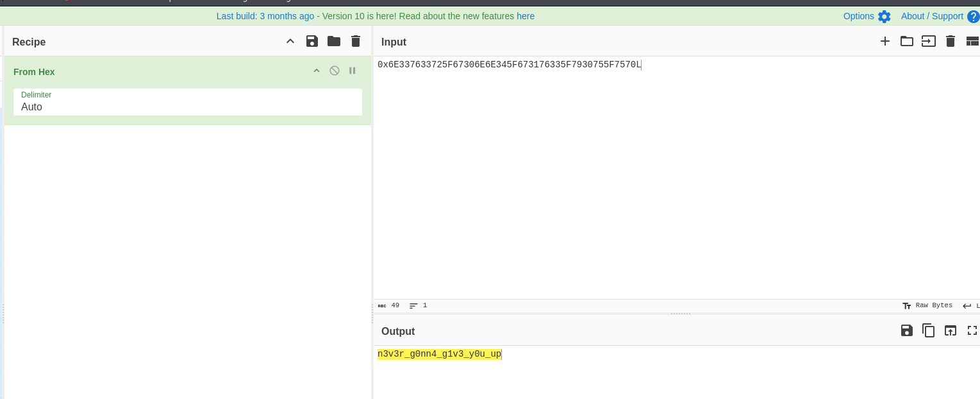
Task: Click the Raw Bytes encoding selector
Action: click(x=927, y=306)
